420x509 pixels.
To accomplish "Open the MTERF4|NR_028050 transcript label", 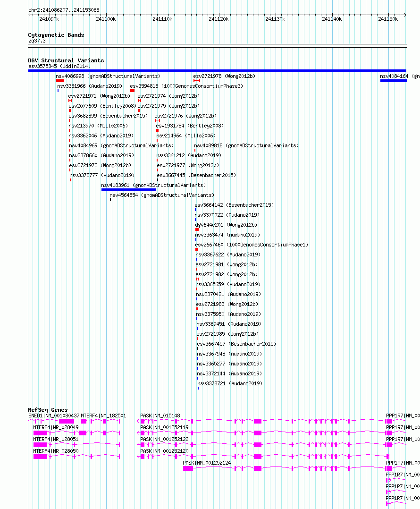I will pos(56,451).
